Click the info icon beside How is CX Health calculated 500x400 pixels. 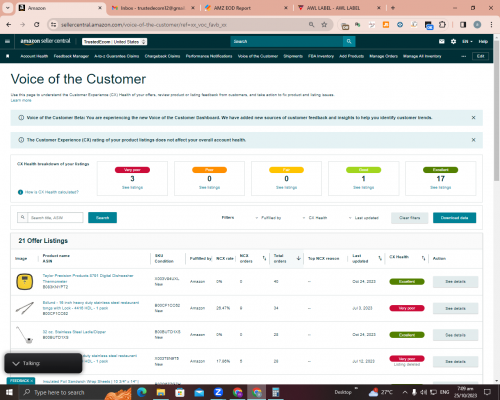(x=20, y=192)
